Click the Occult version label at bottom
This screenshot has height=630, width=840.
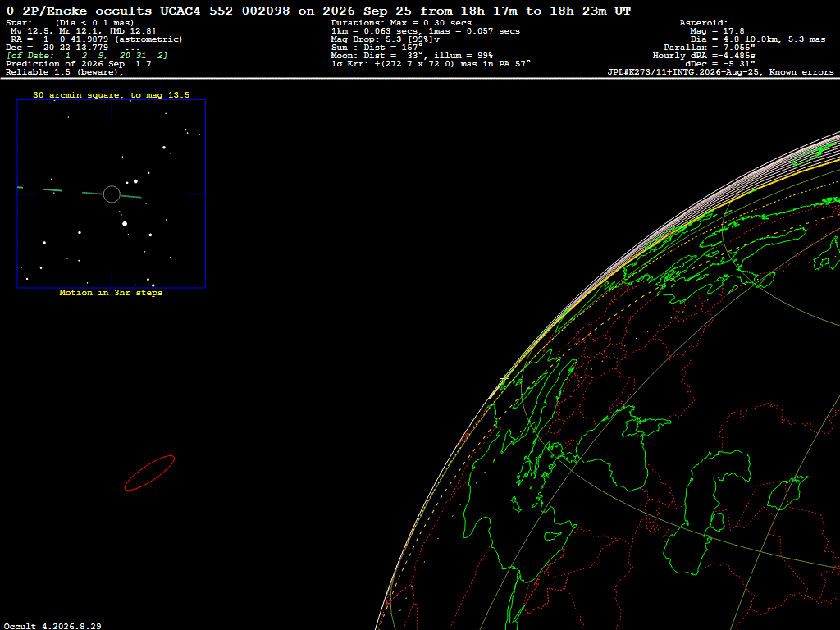pos(52,626)
